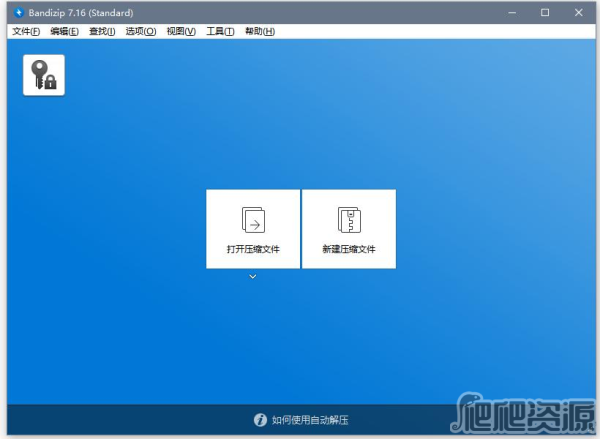Screen dimensions: 600x439
Task: Click the open archive folder-arrow icon
Action: point(253,220)
